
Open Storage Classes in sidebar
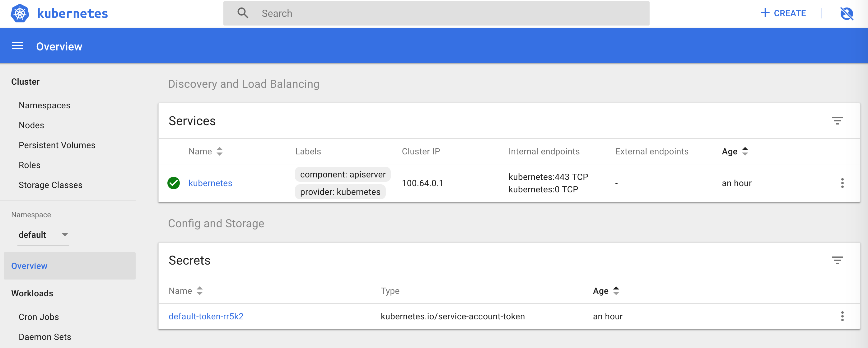click(x=50, y=185)
